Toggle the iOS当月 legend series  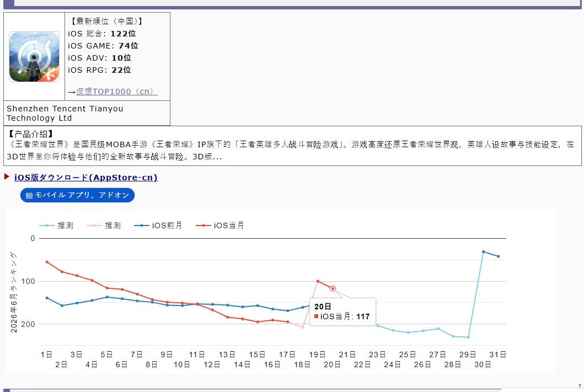[x=219, y=225]
